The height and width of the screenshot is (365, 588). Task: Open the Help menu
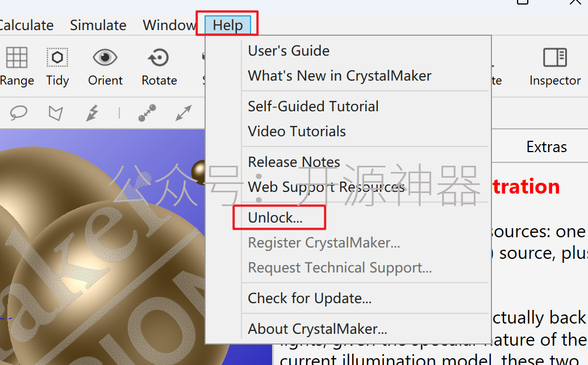pos(228,25)
